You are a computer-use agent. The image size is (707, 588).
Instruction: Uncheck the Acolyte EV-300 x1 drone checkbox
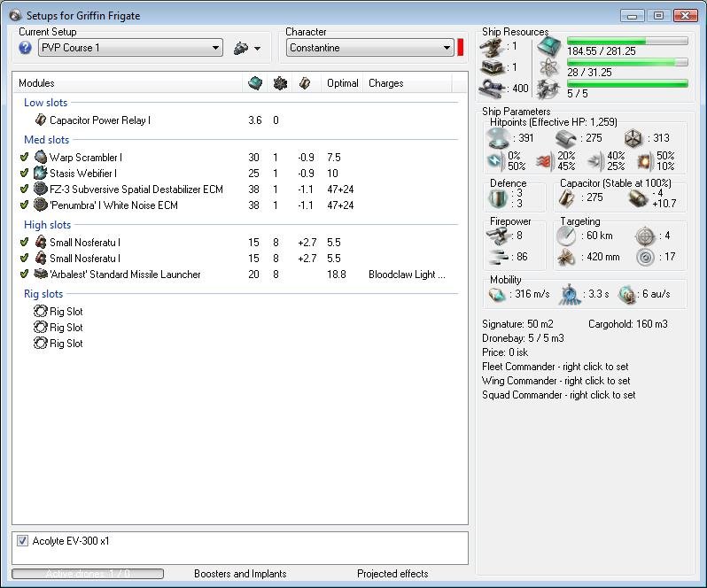click(22, 541)
